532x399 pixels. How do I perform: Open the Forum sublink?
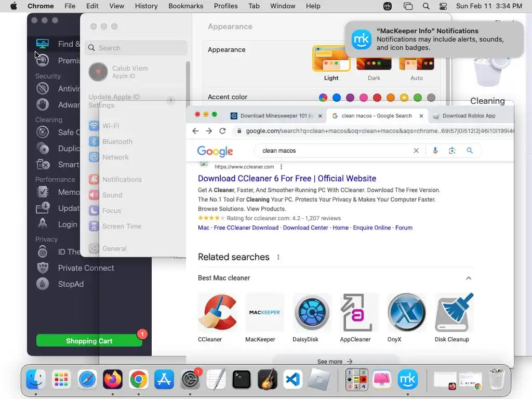[x=404, y=228]
